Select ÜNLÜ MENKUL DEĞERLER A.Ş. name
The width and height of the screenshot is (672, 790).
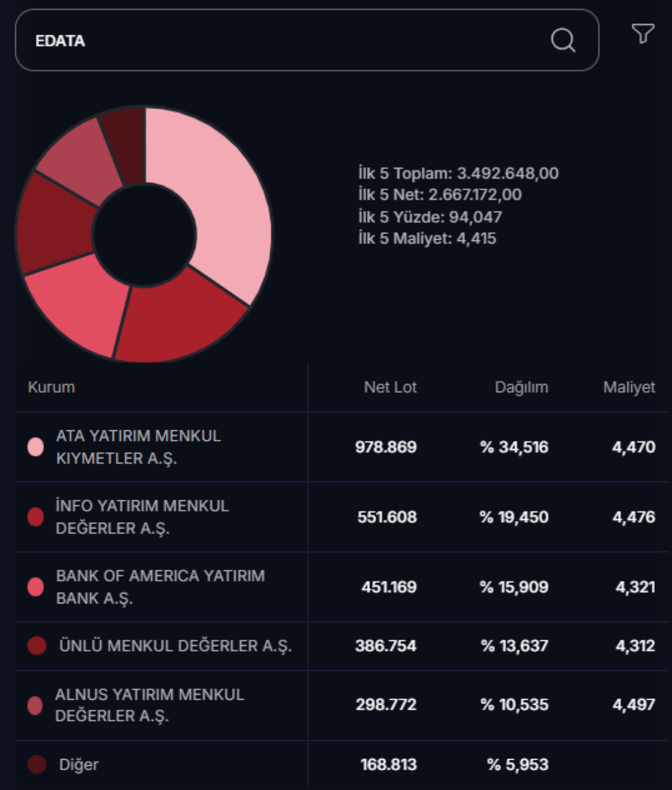click(x=175, y=646)
